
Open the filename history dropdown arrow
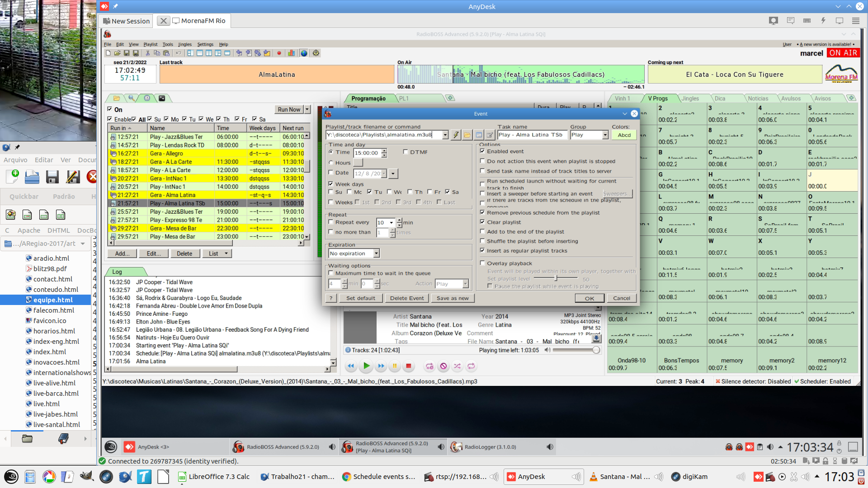tap(445, 135)
